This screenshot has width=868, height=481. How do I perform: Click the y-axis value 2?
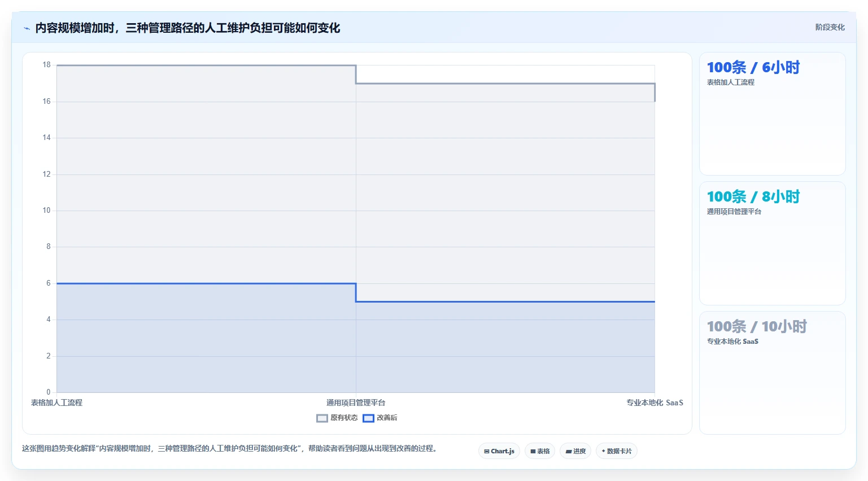pos(48,356)
